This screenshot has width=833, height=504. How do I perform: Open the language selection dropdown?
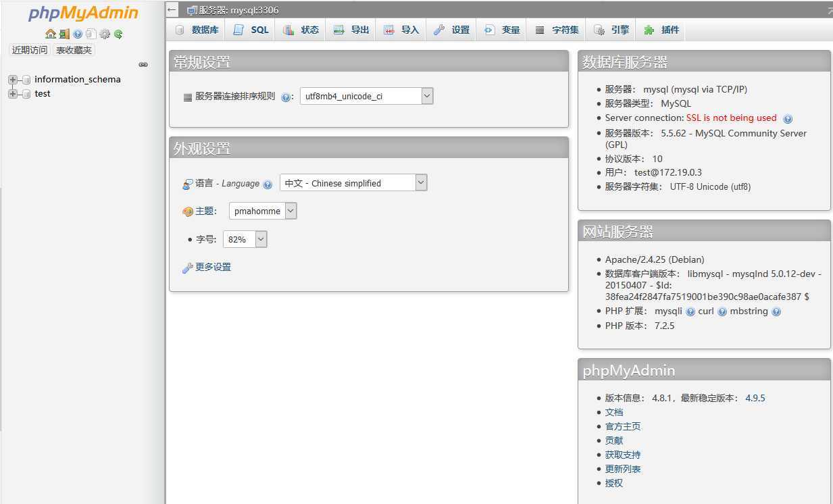point(353,183)
